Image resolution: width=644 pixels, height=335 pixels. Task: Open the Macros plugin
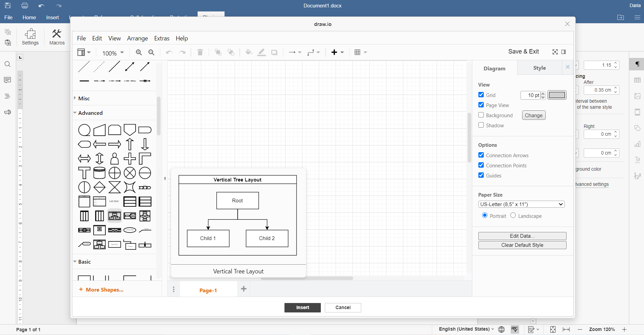click(x=57, y=37)
